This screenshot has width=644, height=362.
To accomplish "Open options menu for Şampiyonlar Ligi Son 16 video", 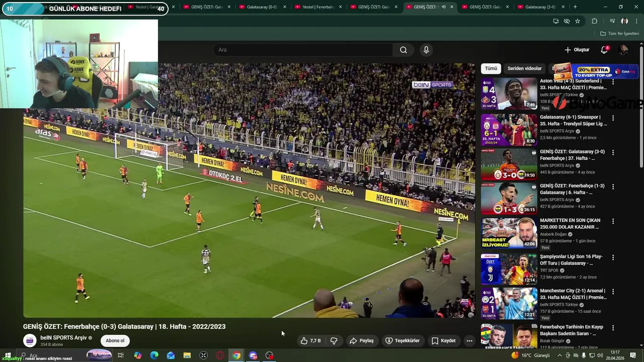I will (613, 257).
